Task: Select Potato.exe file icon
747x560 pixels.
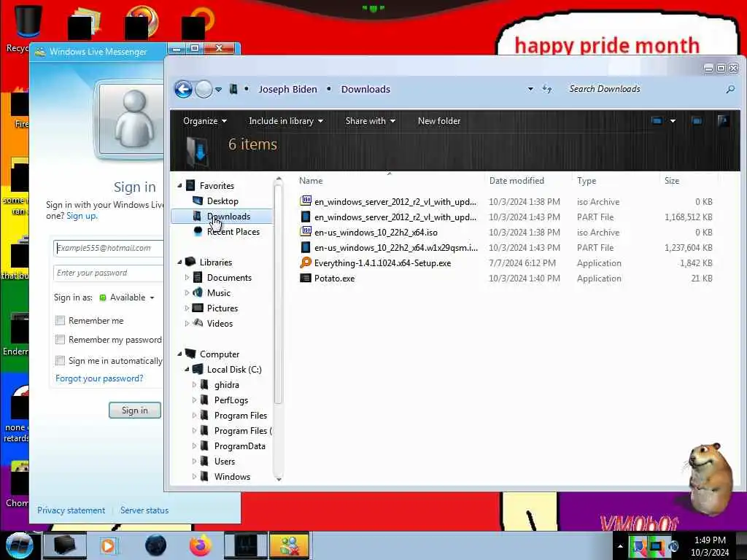Action: pos(306,278)
